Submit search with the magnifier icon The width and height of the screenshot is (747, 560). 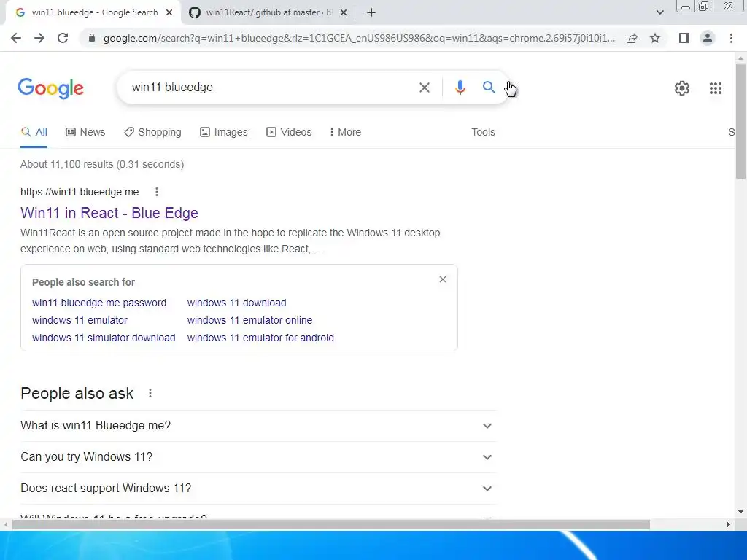click(489, 87)
